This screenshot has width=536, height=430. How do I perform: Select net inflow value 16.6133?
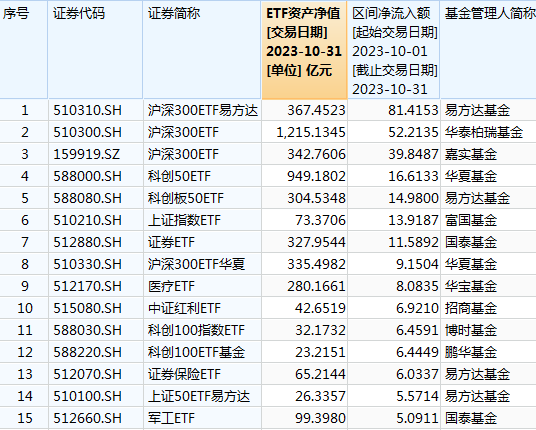pos(413,176)
